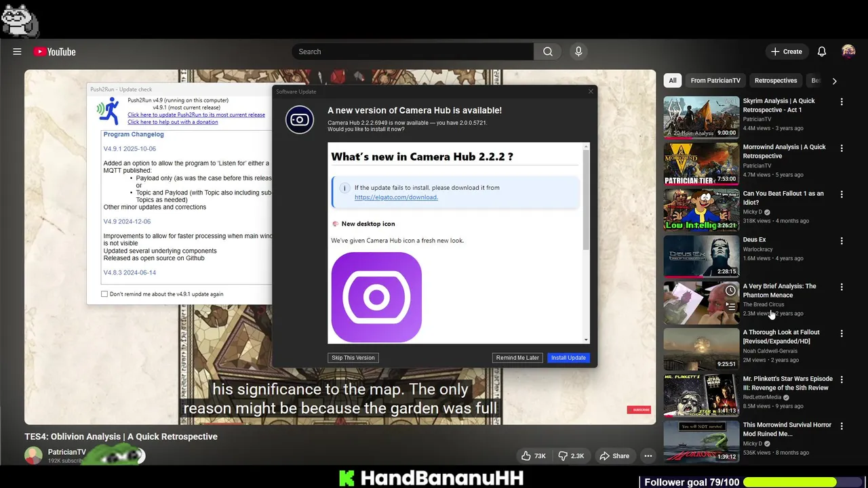Click the purple new Camera Hub desktop icon
868x488 pixels.
click(376, 297)
